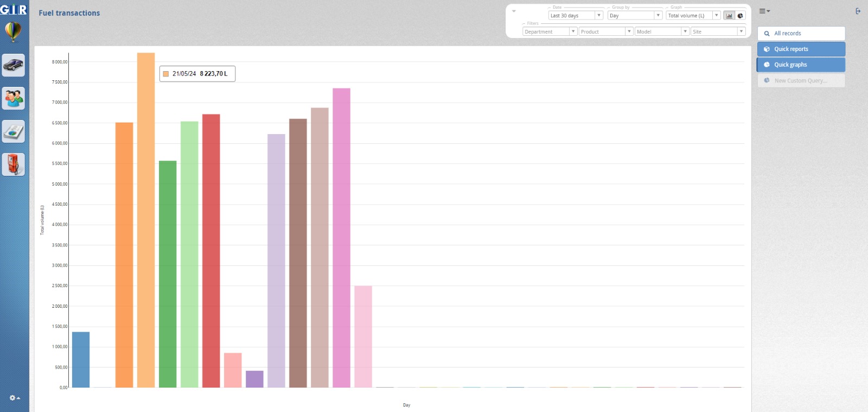The width and height of the screenshot is (868, 412).
Task: Click the logout icon at top right
Action: coord(858,11)
